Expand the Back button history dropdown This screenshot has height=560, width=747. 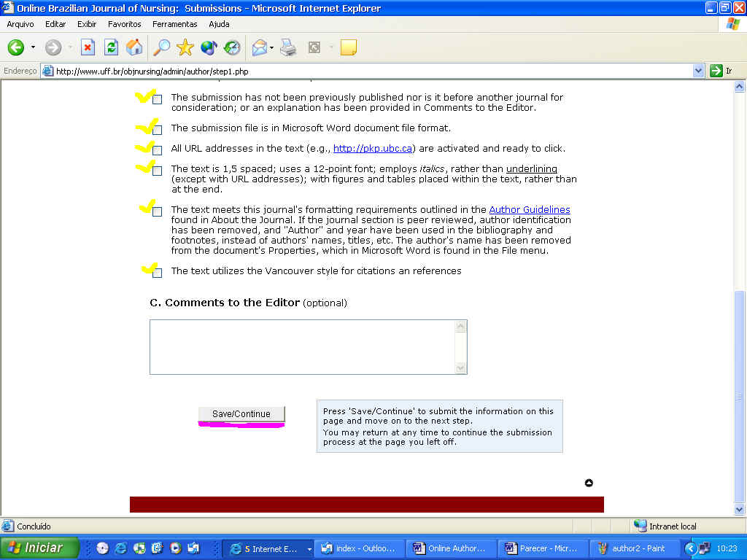tap(33, 48)
